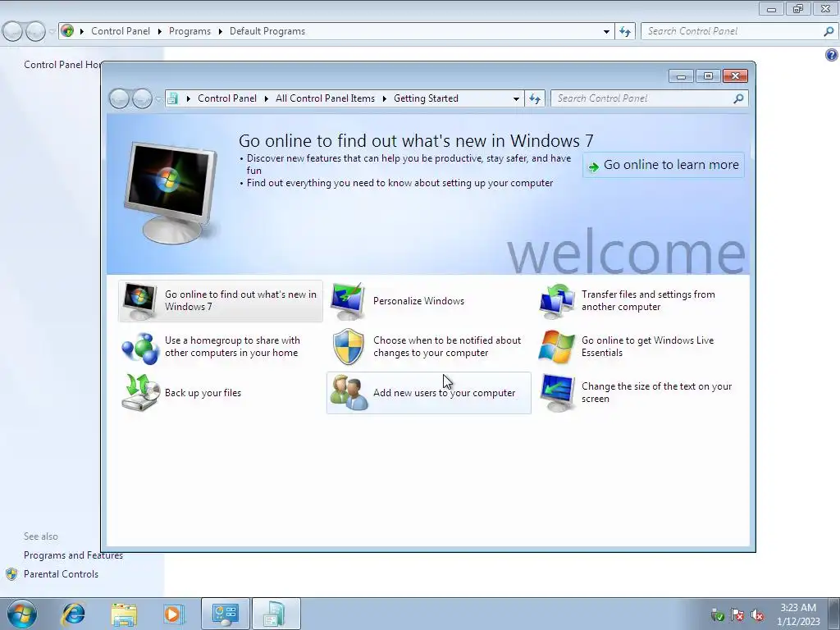Click the network status tray icon
The width and height of the screenshot is (840, 630).
coord(717,614)
